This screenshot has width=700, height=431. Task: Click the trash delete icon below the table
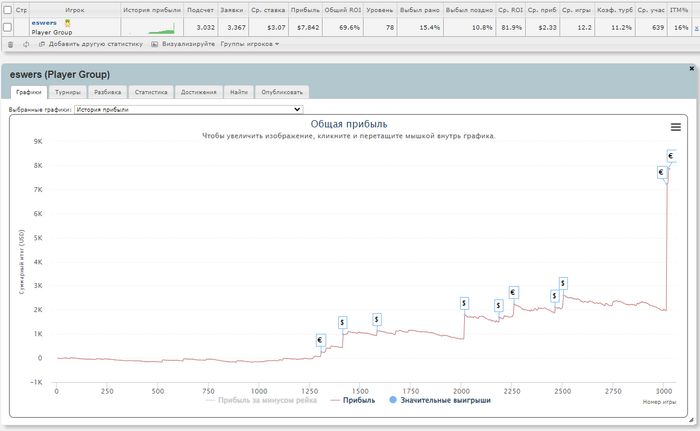[x=11, y=44]
